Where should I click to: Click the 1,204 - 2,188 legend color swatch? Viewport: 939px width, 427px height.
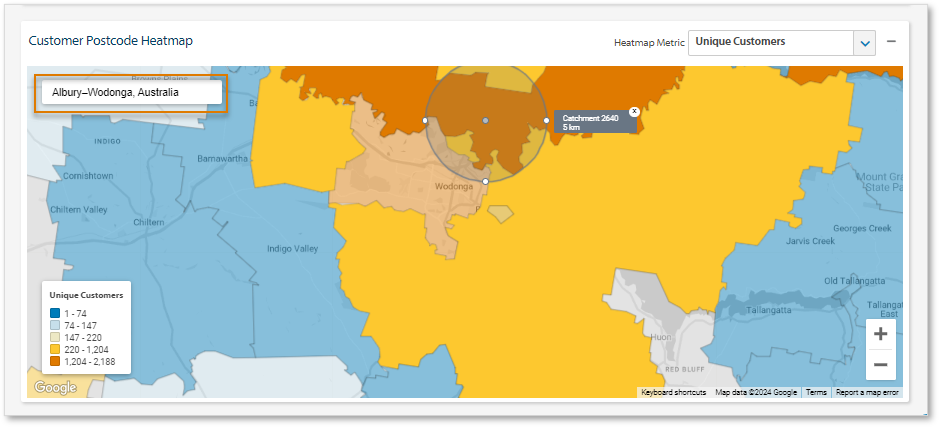(55, 360)
